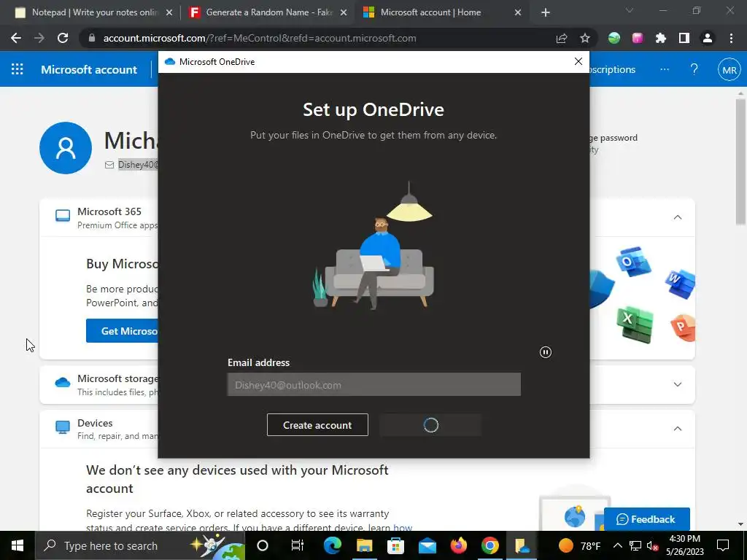Click the Microsoft storage cloud icon

tap(63, 382)
